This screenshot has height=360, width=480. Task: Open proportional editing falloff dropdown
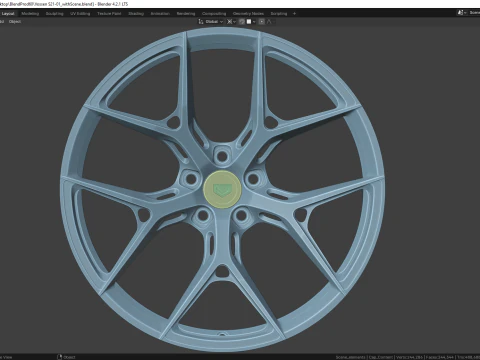point(270,22)
